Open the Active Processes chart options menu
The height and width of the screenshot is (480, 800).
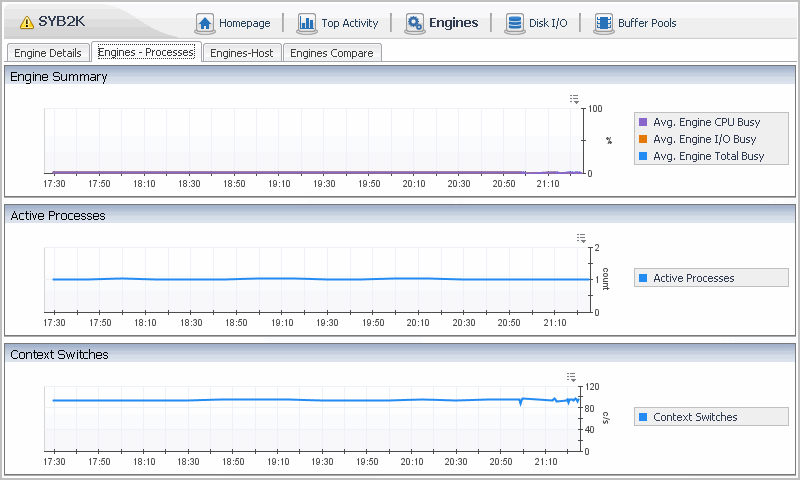[581, 238]
